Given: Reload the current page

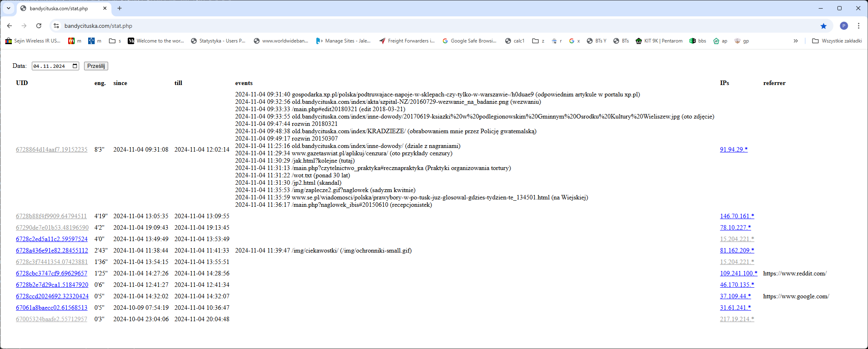Looking at the screenshot, I should (39, 26).
